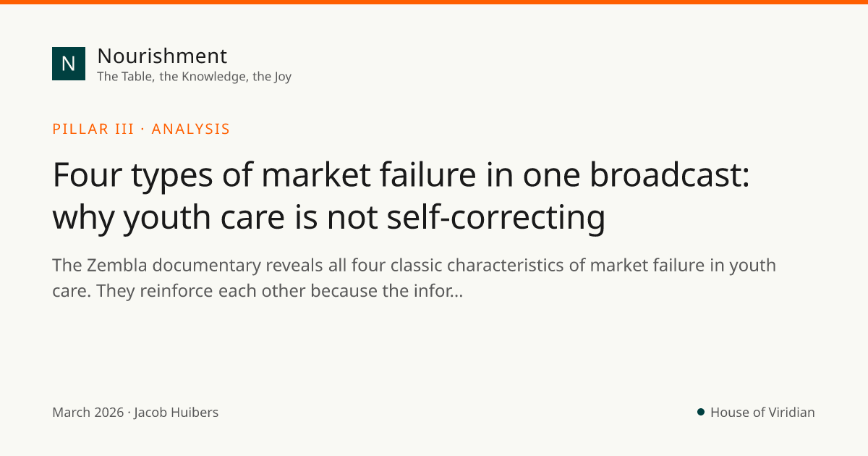This screenshot has width=868, height=456.
Task: Click the headline line why youth care is not self-correcting
Action: tap(329, 218)
